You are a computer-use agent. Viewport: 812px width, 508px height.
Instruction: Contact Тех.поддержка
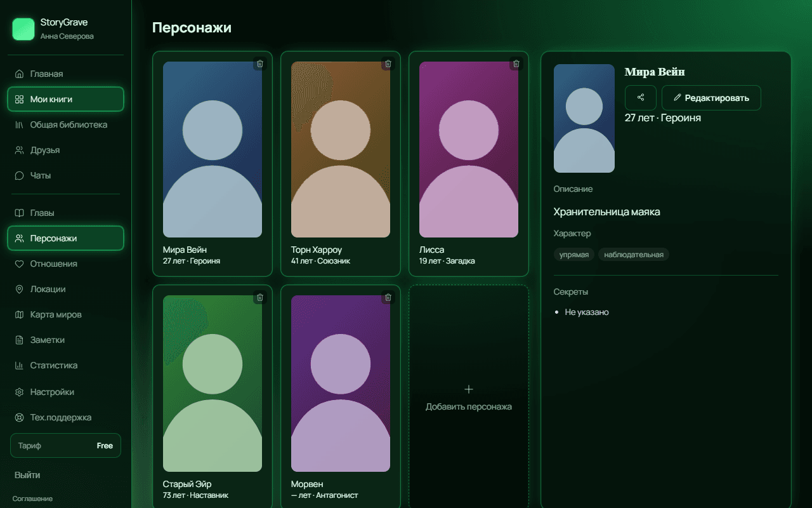click(x=65, y=417)
